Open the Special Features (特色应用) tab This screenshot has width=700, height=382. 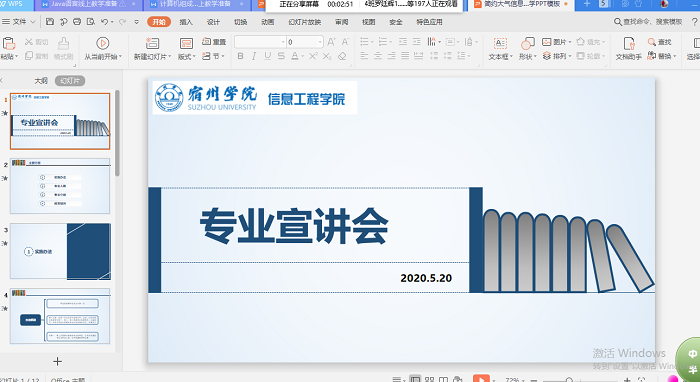coord(429,22)
